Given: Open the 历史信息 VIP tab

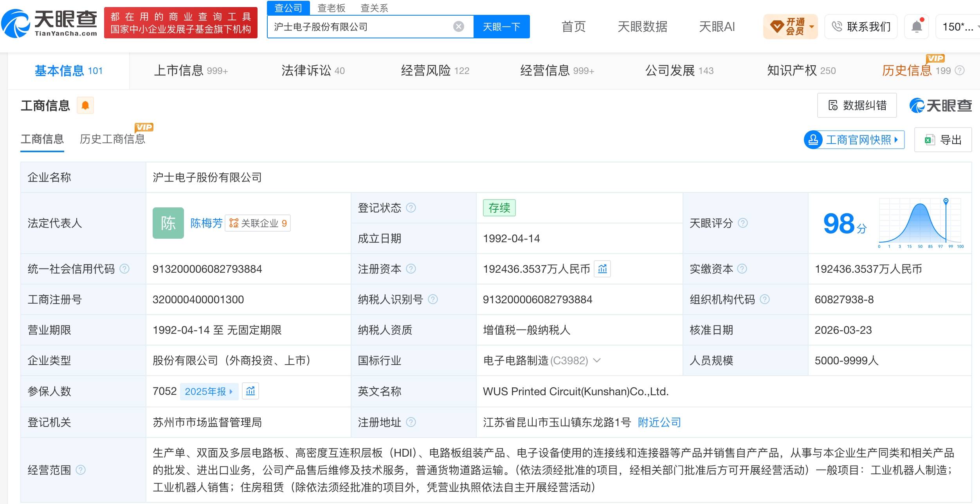Looking at the screenshot, I should pos(916,71).
